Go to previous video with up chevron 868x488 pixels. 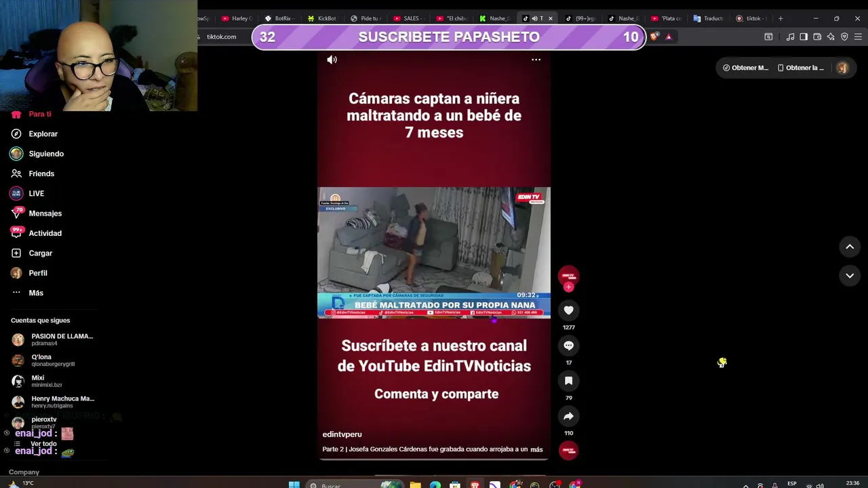850,247
